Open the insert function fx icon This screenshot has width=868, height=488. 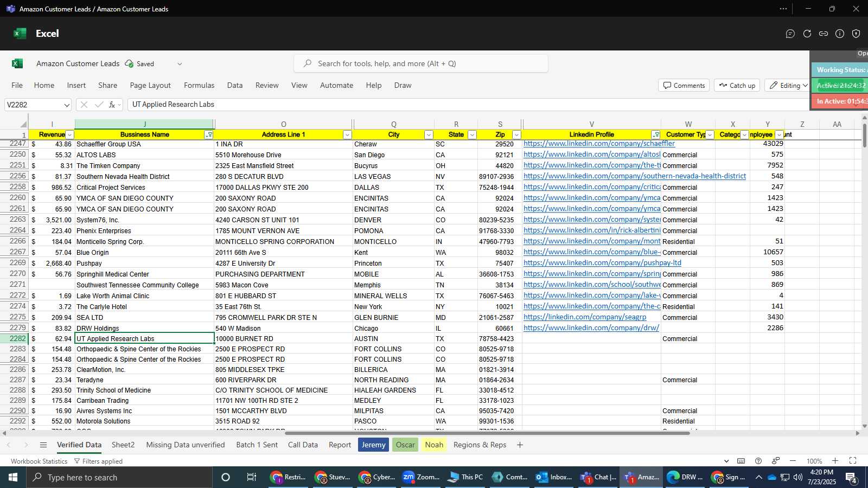point(112,105)
